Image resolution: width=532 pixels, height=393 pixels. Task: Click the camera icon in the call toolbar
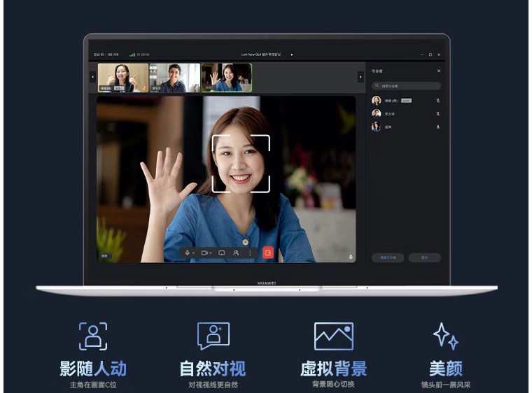click(204, 253)
